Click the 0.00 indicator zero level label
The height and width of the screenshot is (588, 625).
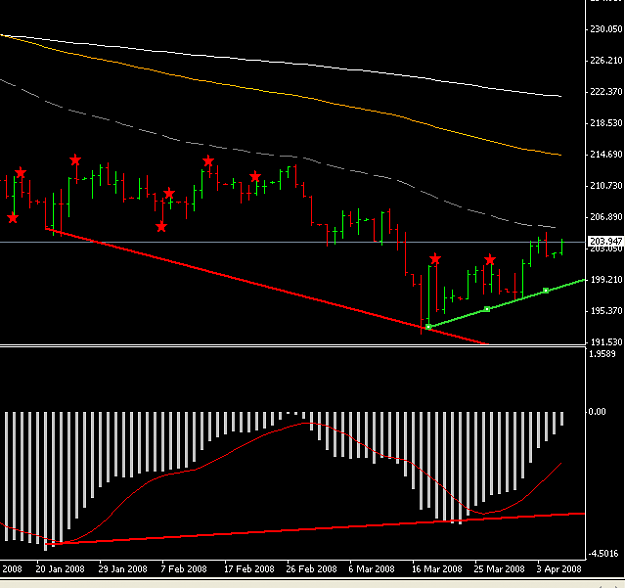[x=597, y=412]
